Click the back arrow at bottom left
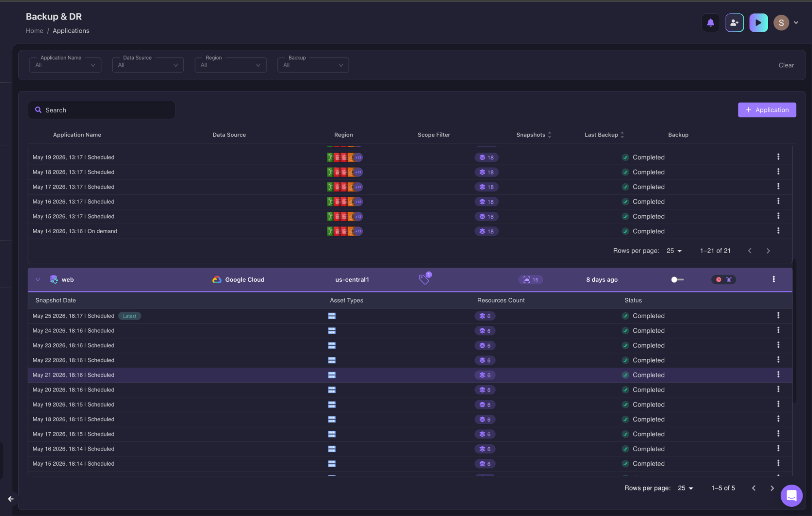Screen dimensions: 812x516 point(11,499)
